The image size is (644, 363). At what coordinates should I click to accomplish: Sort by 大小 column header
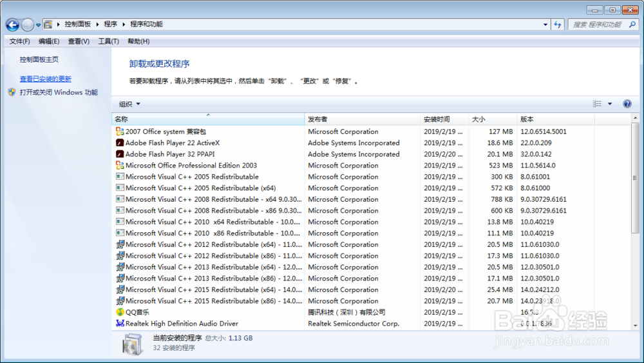493,119
